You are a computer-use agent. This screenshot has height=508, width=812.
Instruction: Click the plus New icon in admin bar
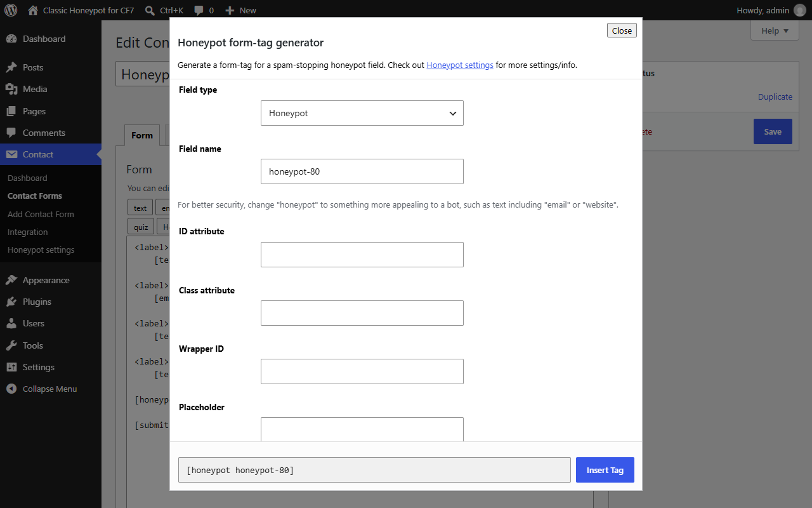point(230,10)
